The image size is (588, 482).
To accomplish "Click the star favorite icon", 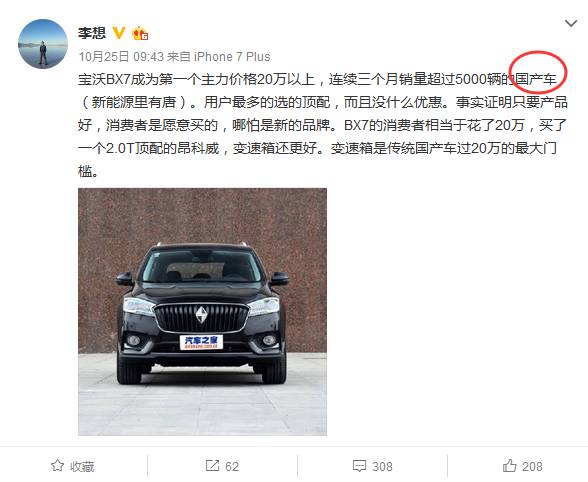I will 57,466.
